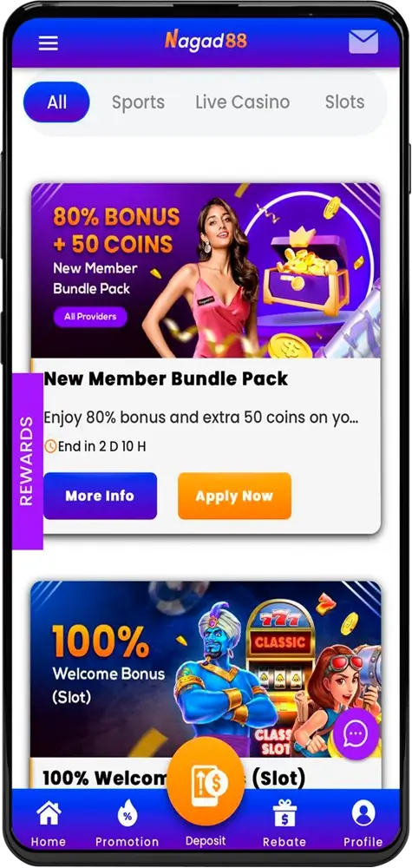The width and height of the screenshot is (412, 868).
Task: Go to Home via house icon
Action: tap(48, 814)
